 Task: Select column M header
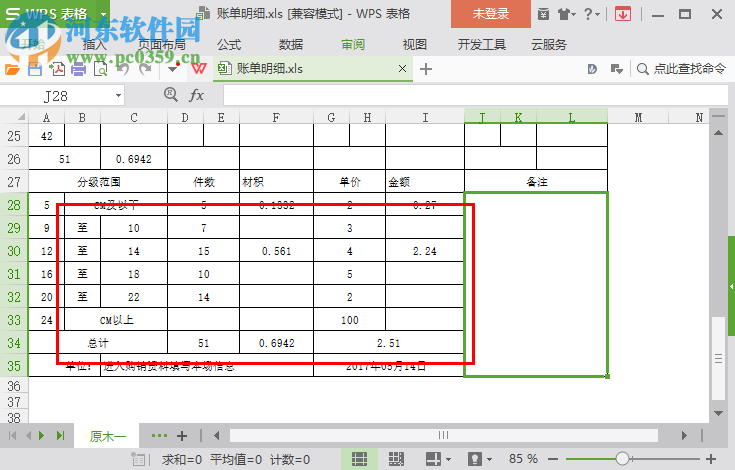pyautogui.click(x=638, y=117)
